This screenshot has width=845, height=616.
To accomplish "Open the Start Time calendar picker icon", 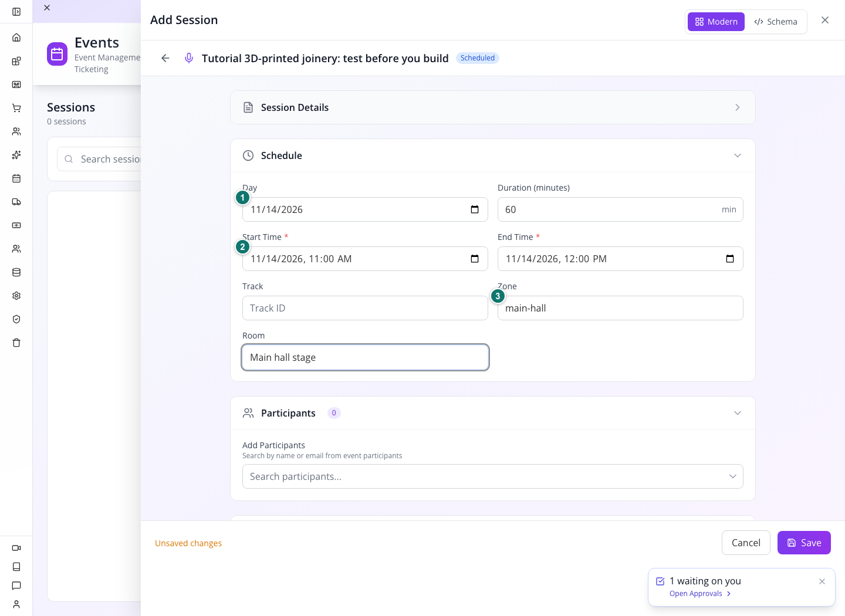I will 475,259.
